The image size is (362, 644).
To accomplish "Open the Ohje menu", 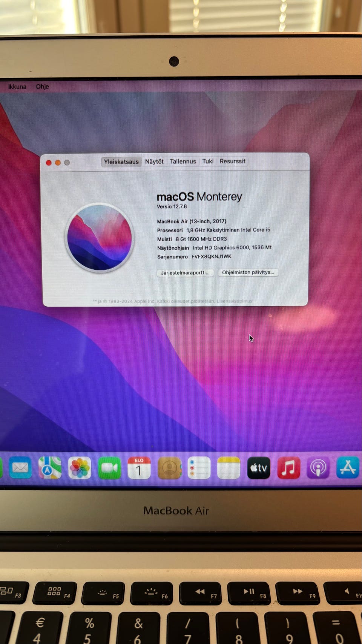I will click(x=43, y=86).
